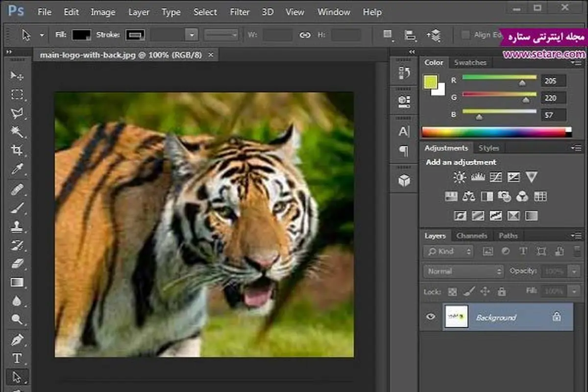Select the History Brush tool
The height and width of the screenshot is (392, 588).
(x=17, y=245)
